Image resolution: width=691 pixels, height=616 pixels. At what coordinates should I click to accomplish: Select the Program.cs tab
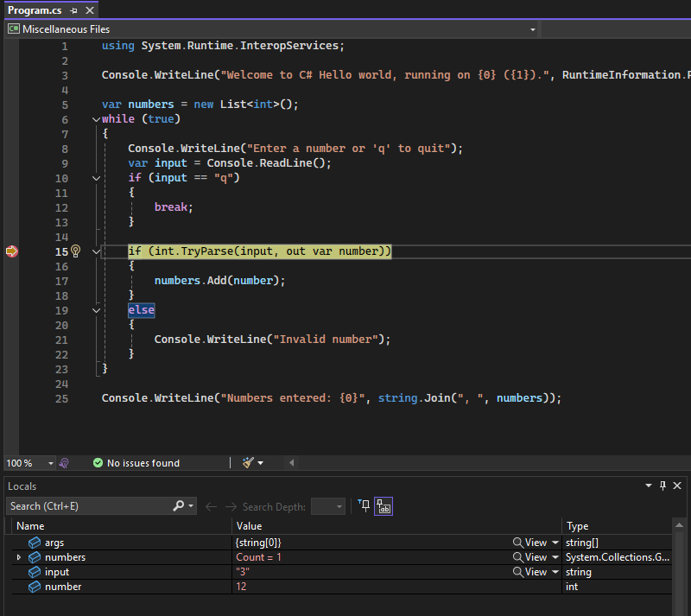coord(35,11)
